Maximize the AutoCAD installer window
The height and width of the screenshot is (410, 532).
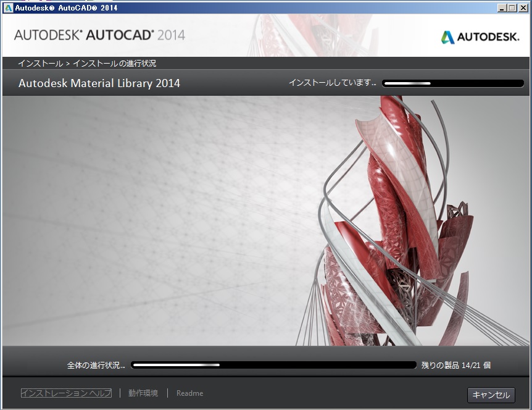[512, 7]
